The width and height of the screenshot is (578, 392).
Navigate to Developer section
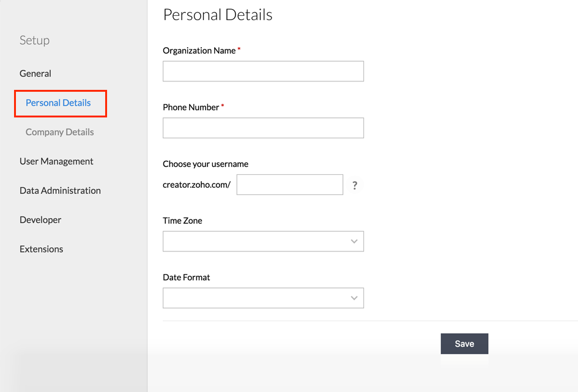(40, 220)
